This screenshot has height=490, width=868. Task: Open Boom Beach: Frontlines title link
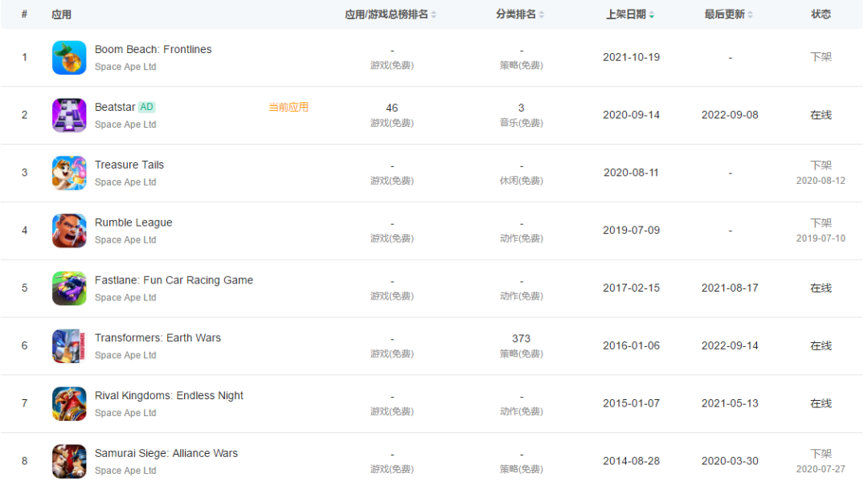coord(154,49)
